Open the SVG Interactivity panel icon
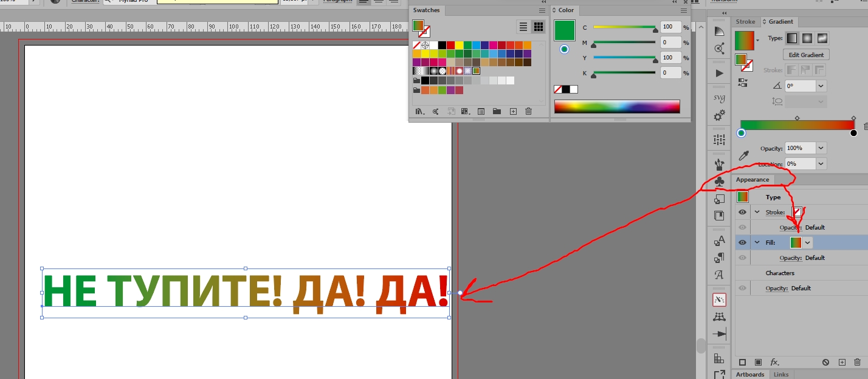This screenshot has height=379, width=868. pos(719,98)
